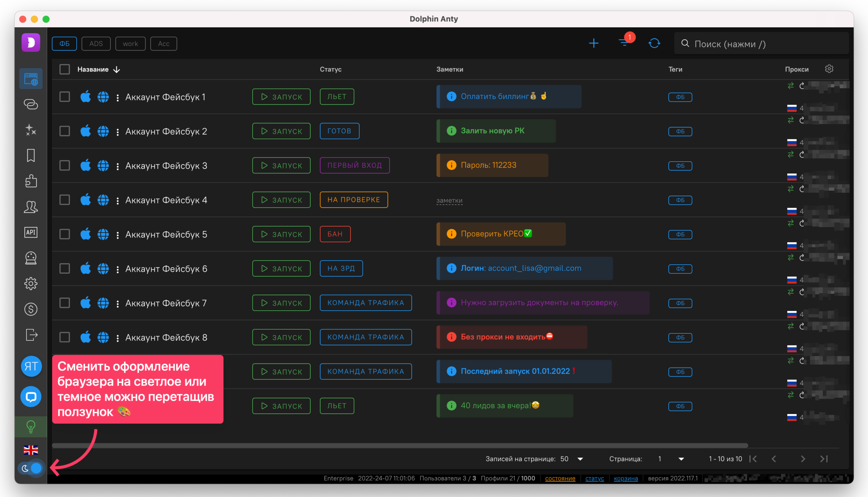868x497 pixels.
Task: Refresh the profile list
Action: pos(654,43)
